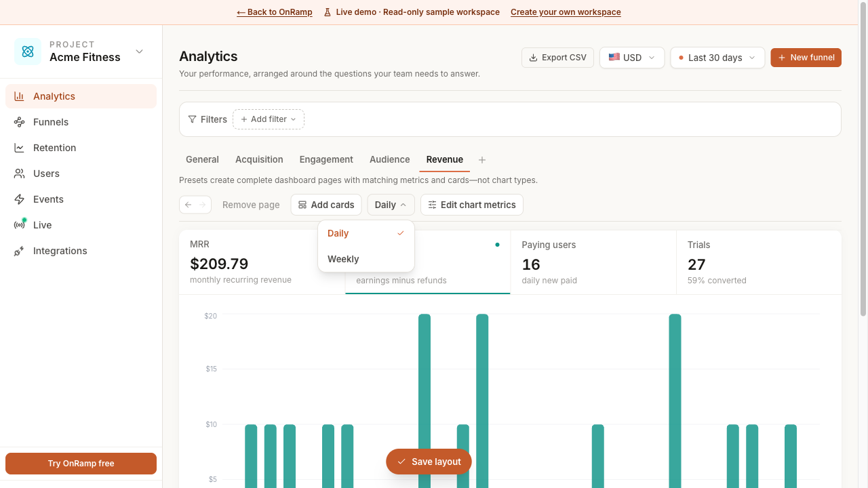Follow the Back to OnRamp link

click(275, 12)
